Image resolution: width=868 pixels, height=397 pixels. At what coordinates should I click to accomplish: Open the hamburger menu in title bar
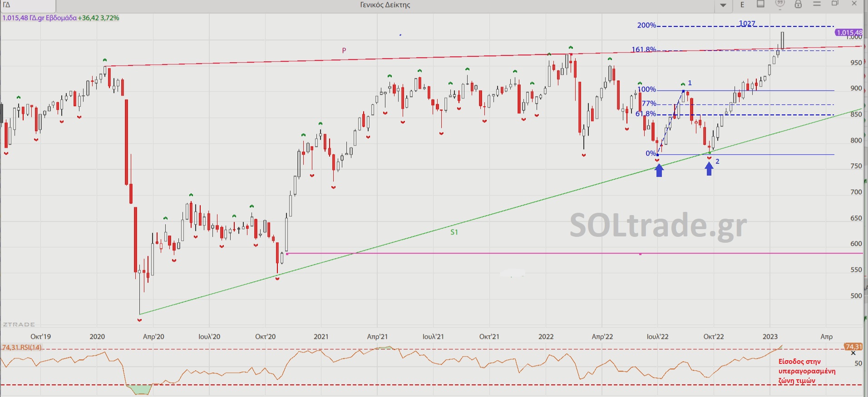click(817, 4)
